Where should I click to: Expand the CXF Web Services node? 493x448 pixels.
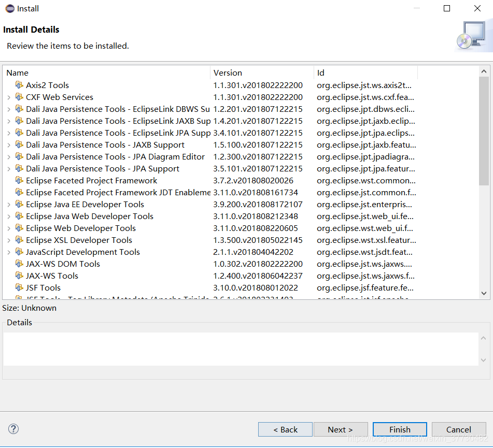(x=9, y=97)
